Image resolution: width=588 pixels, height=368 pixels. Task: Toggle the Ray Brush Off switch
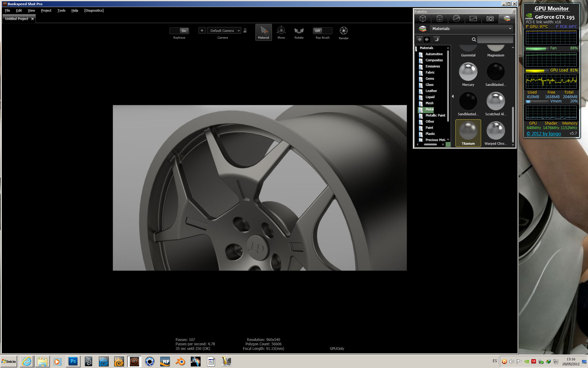tap(322, 31)
